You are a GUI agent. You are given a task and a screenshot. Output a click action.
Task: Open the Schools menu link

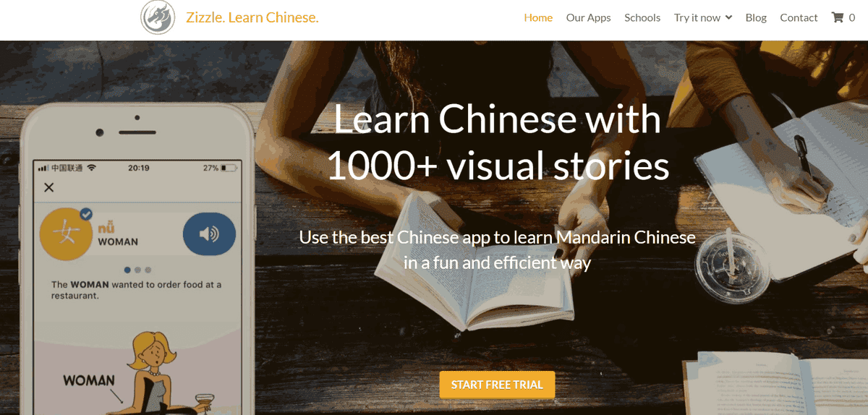[x=642, y=17]
